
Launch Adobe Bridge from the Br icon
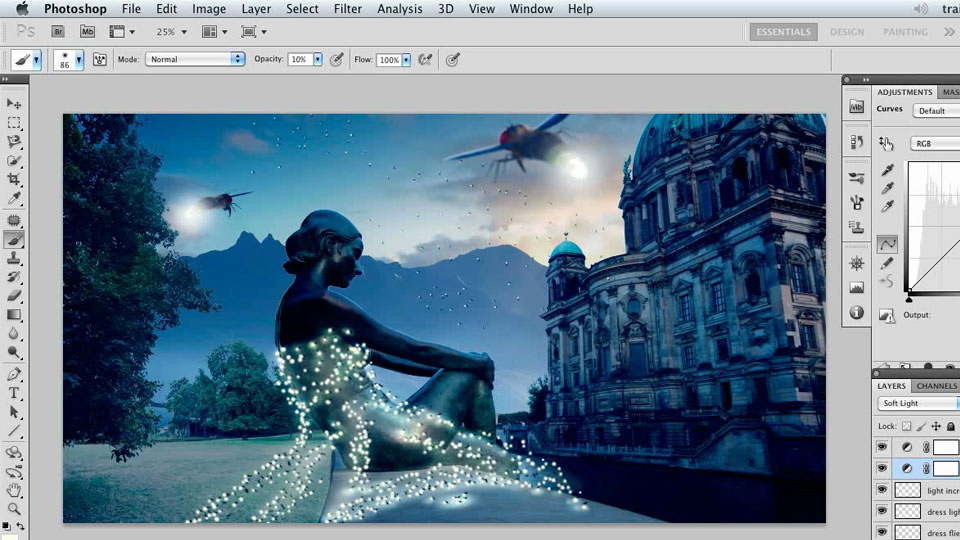[x=58, y=31]
